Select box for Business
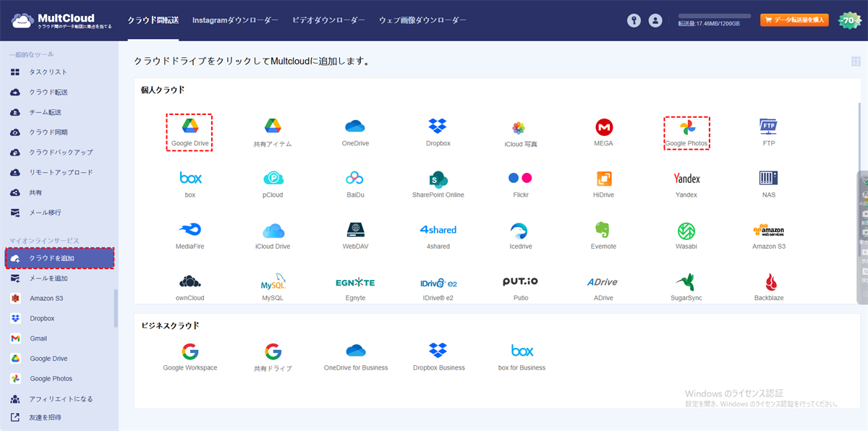 (522, 357)
